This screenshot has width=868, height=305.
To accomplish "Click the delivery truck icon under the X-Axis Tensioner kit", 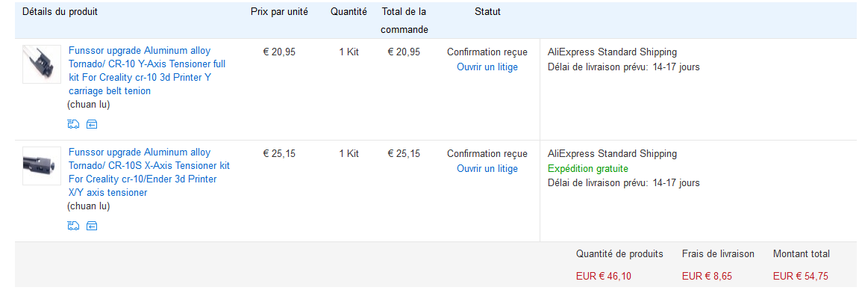I will pos(73,226).
